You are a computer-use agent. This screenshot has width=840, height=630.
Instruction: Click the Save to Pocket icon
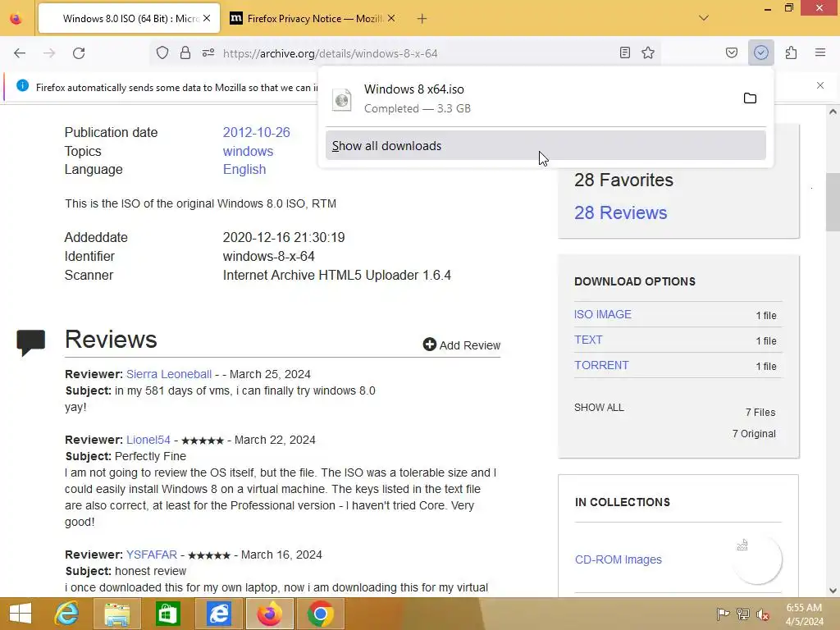[x=731, y=52]
